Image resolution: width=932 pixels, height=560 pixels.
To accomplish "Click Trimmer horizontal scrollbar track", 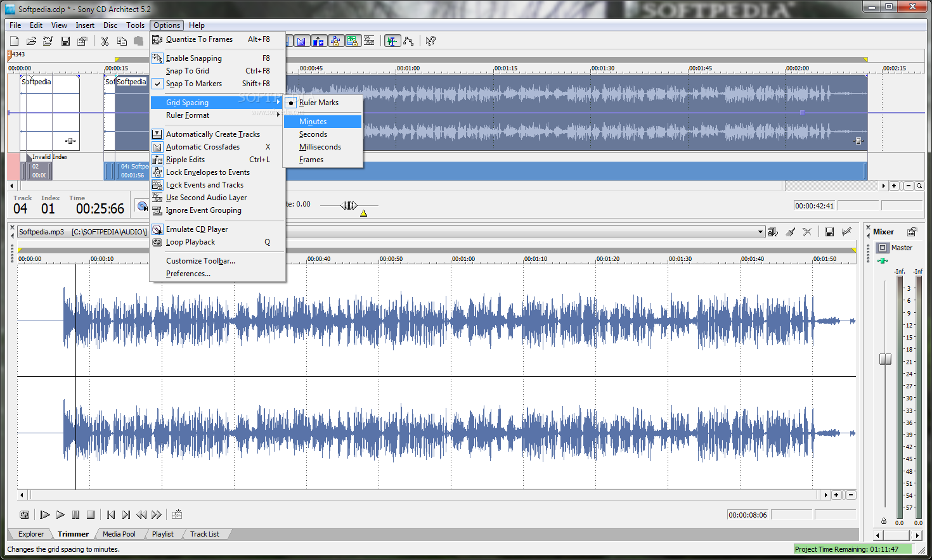I will coord(422,495).
